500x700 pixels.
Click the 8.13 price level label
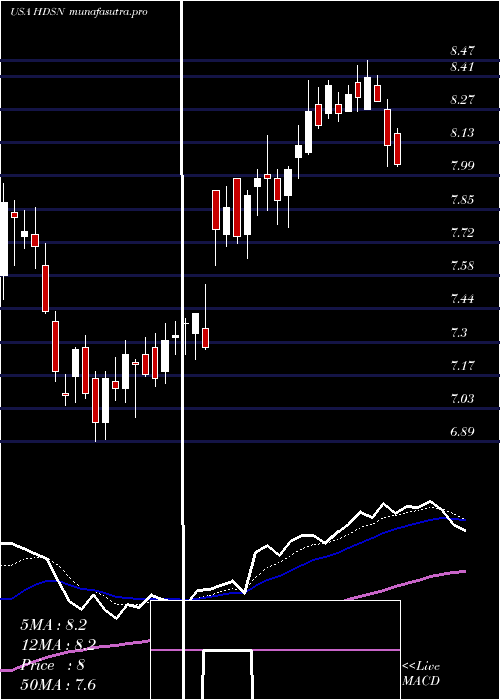pos(462,133)
